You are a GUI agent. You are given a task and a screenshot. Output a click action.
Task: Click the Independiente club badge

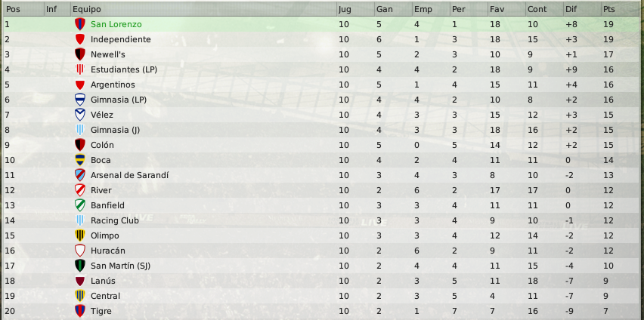[x=79, y=39]
